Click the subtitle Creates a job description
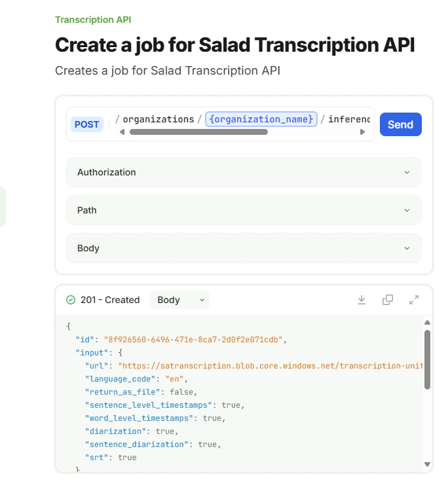448x487 pixels. coord(168,71)
